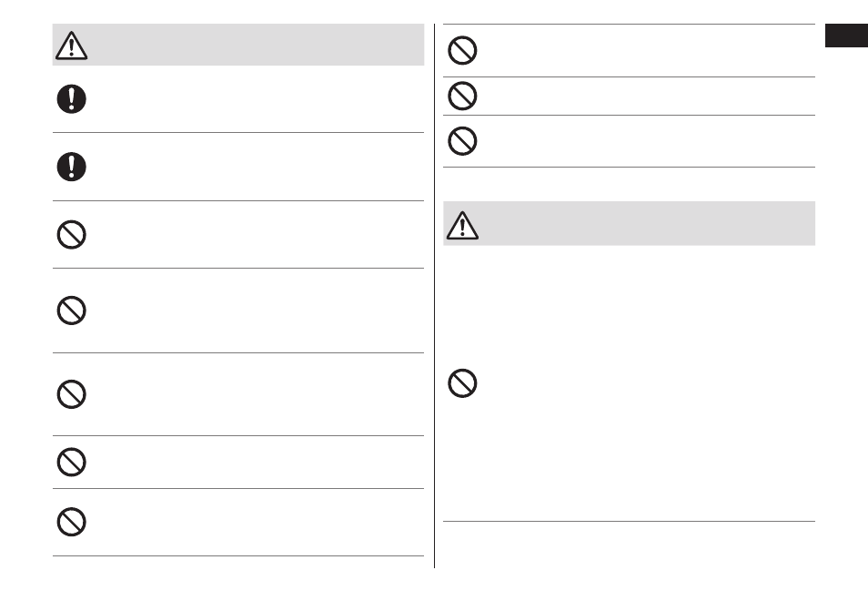
Task: Click blank area beside first mandatory exclamation icon
Action: coord(255,99)
